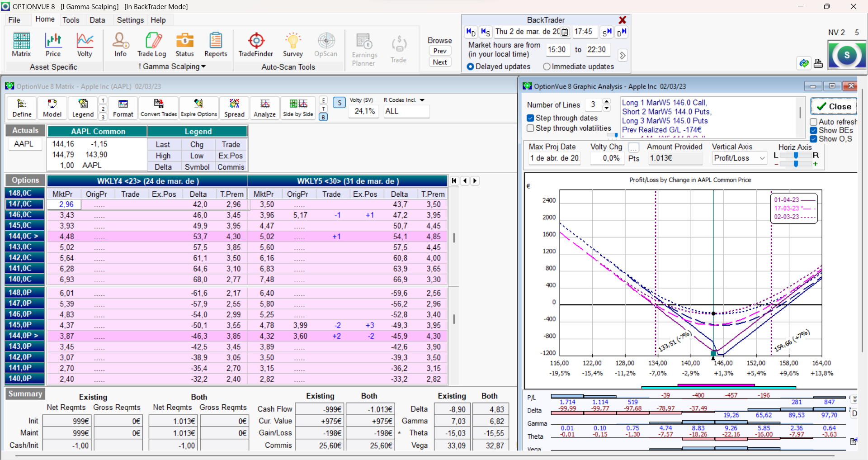Click the Actuals section button
The height and width of the screenshot is (460, 868).
(25, 130)
